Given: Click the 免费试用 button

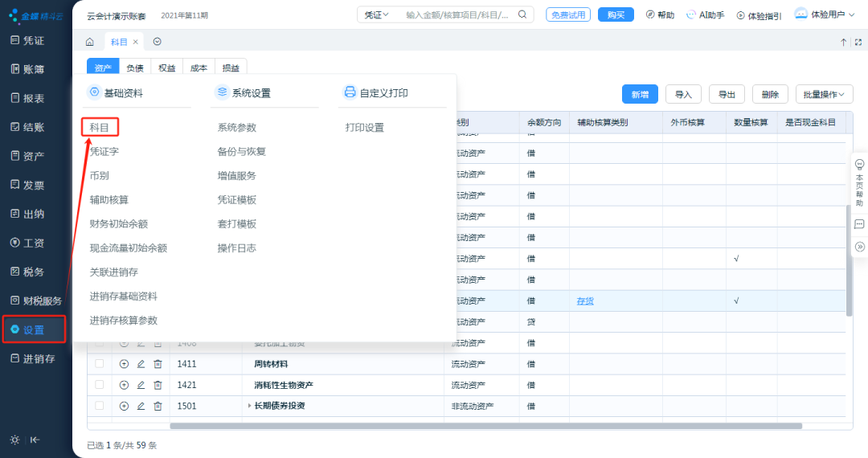Looking at the screenshot, I should tap(568, 15).
